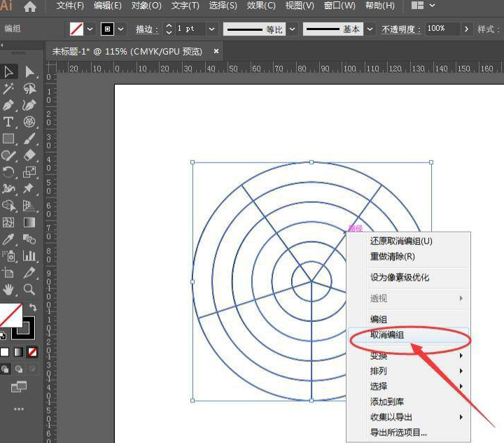Viewport: 504px width, 443px height.
Task: Select the Shape Builder tool
Action: pos(8,206)
